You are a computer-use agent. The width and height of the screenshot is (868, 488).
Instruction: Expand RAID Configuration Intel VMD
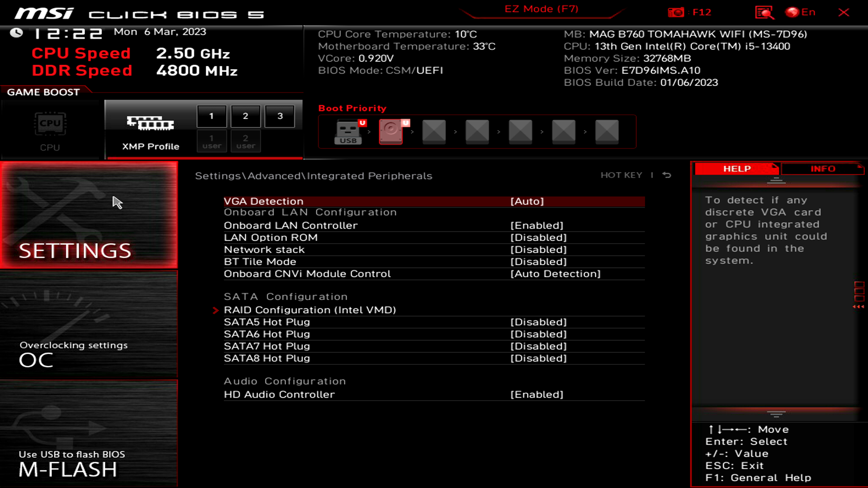tap(309, 309)
